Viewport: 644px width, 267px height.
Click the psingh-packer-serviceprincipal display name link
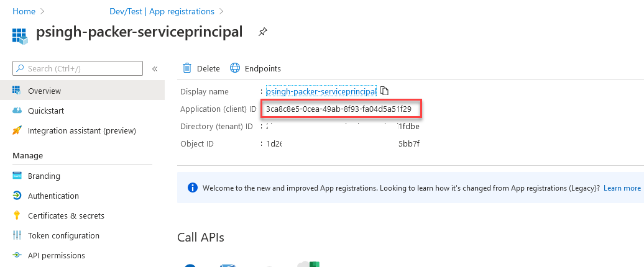[321, 91]
